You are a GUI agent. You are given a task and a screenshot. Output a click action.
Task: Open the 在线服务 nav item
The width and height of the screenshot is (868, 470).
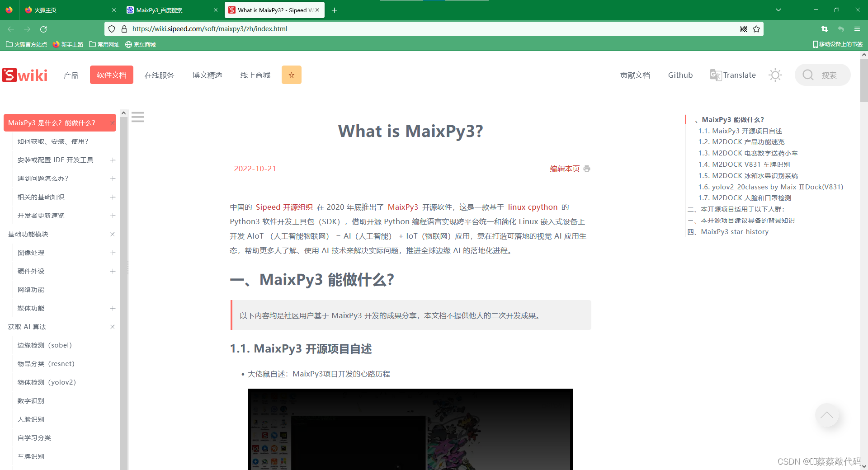click(x=159, y=75)
